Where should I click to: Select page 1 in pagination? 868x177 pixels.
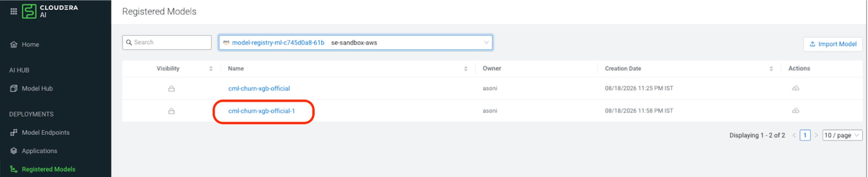tap(805, 135)
